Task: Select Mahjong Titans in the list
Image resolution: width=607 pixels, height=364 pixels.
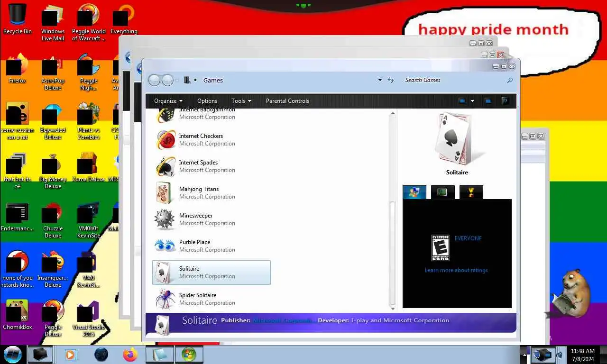Action: (212, 193)
